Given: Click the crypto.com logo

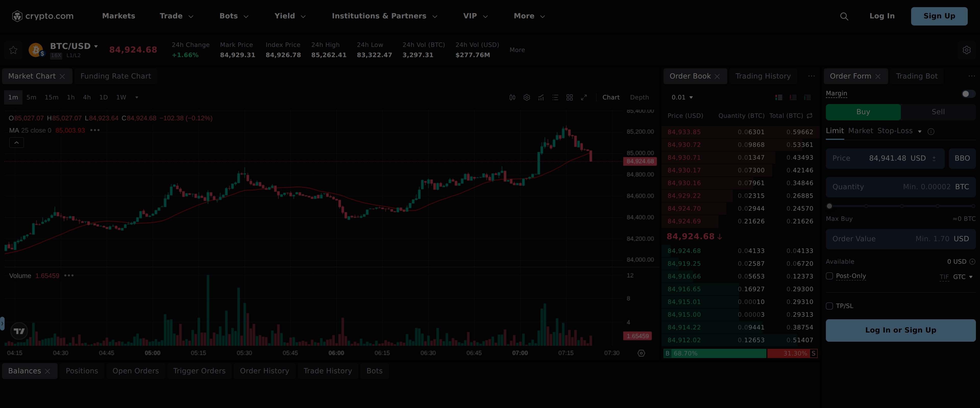Looking at the screenshot, I should (43, 16).
